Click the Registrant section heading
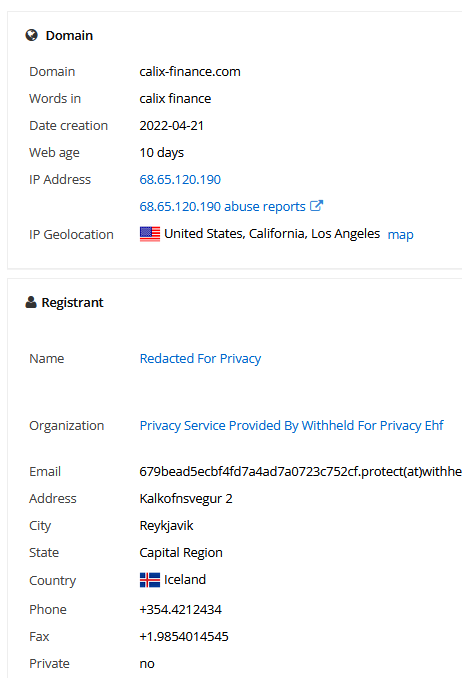The height and width of the screenshot is (678, 462). tap(72, 302)
